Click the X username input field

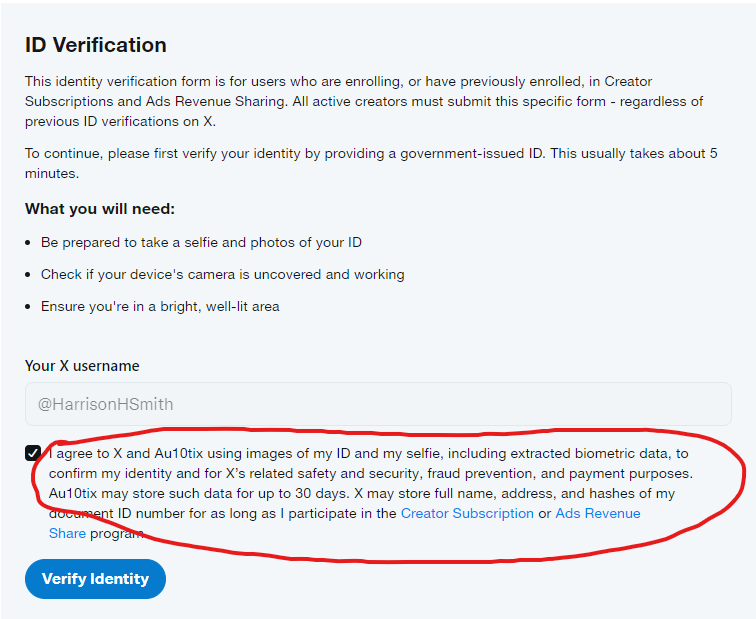378,404
